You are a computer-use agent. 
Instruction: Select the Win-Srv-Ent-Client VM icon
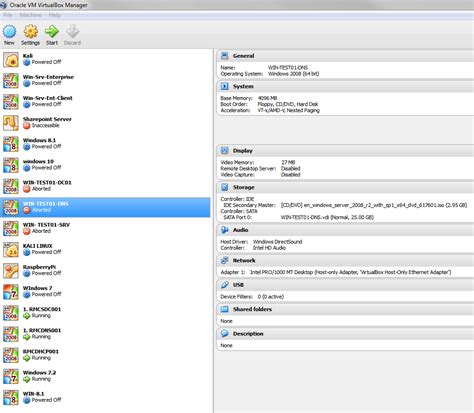click(x=11, y=101)
